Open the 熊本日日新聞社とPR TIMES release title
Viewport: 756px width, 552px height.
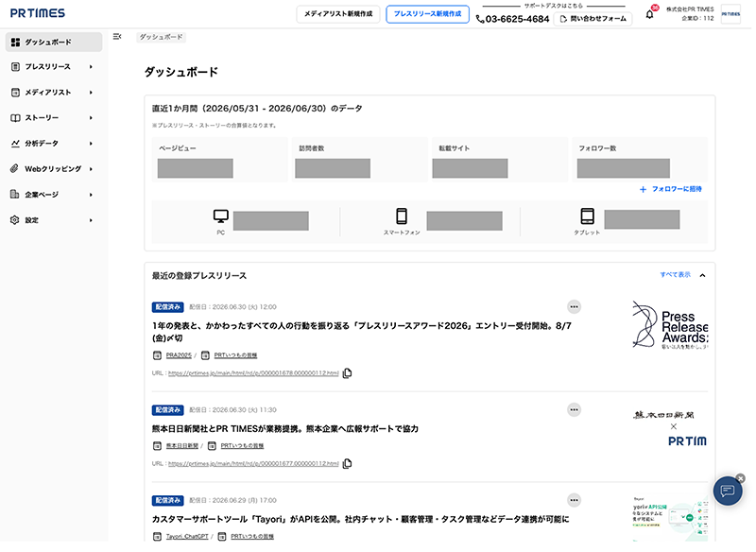(285, 428)
